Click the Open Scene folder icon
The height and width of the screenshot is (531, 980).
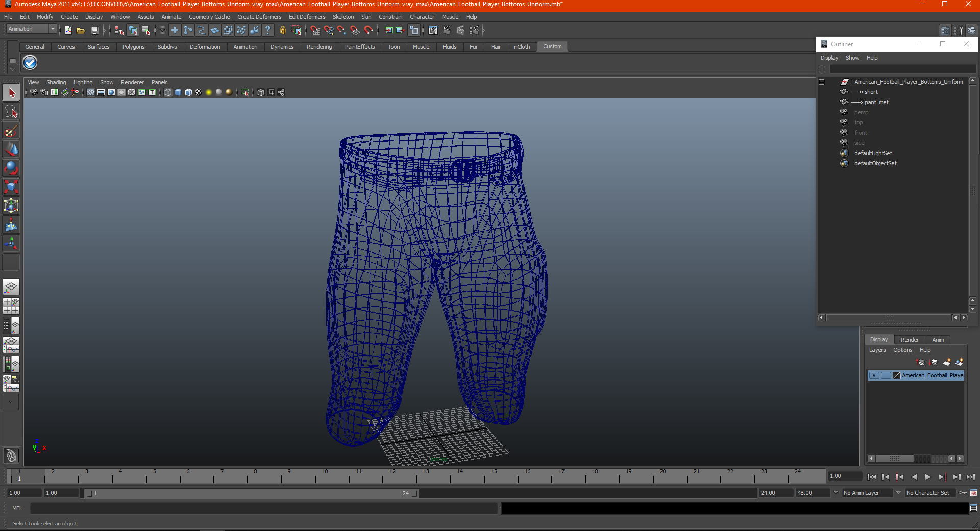point(81,31)
